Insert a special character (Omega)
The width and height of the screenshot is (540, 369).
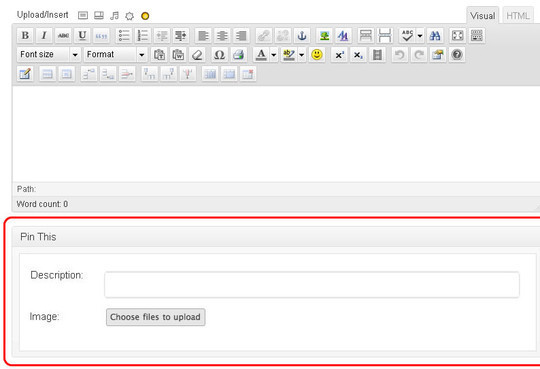pos(219,54)
